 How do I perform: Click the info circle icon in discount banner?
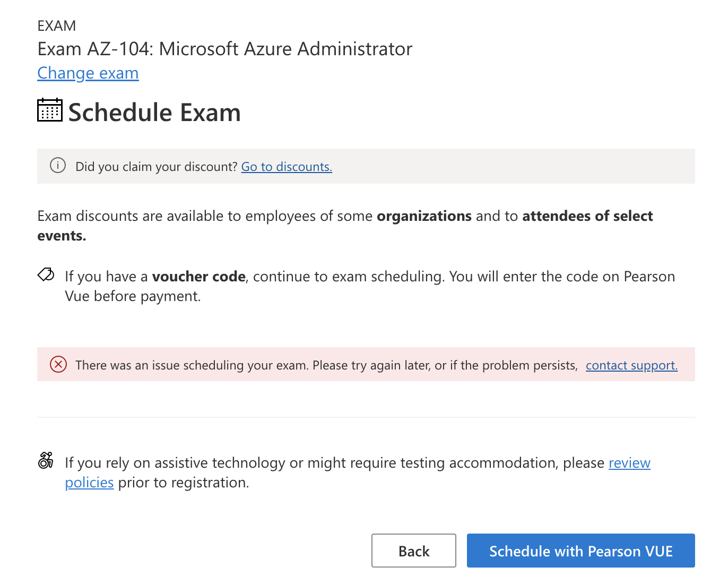coord(58,166)
